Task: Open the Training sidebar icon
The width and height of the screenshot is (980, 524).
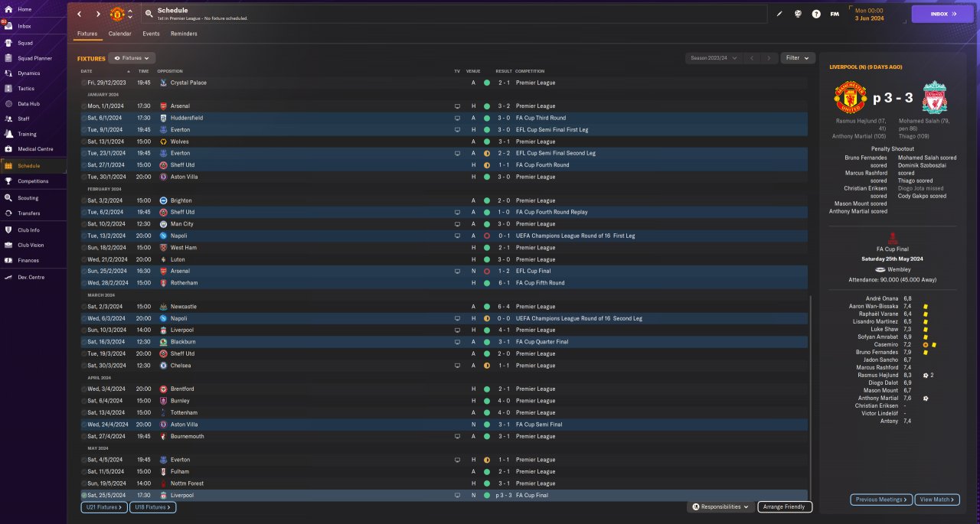Action: 8,134
